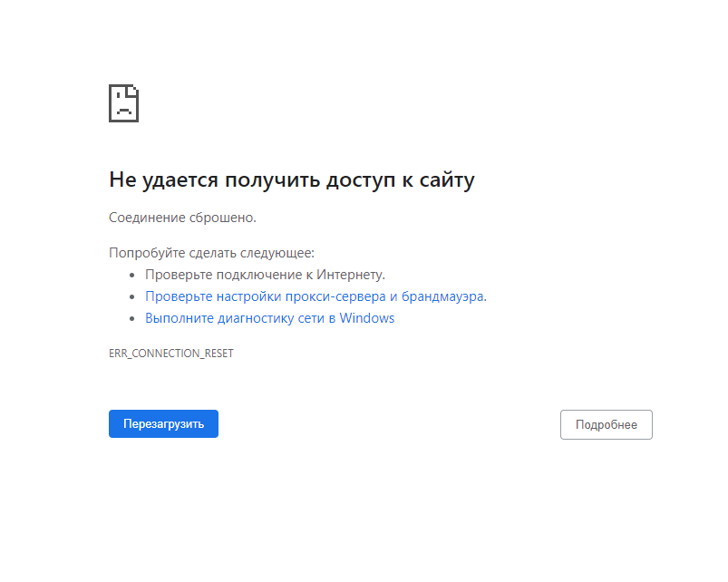This screenshot has width=728, height=582.
Task: Click the blue Перезагрузить button
Action: [x=163, y=423]
